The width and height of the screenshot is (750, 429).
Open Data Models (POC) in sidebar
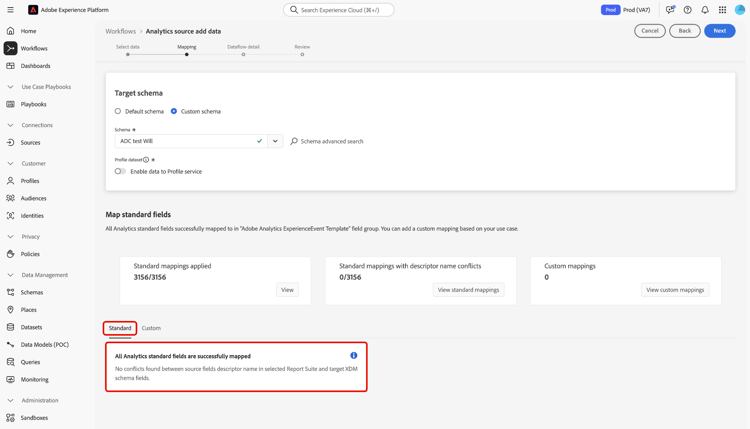tap(44, 344)
